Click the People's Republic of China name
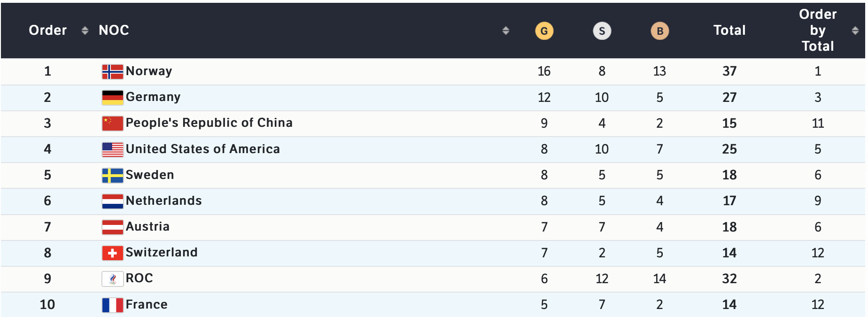The width and height of the screenshot is (868, 317). coord(209,123)
